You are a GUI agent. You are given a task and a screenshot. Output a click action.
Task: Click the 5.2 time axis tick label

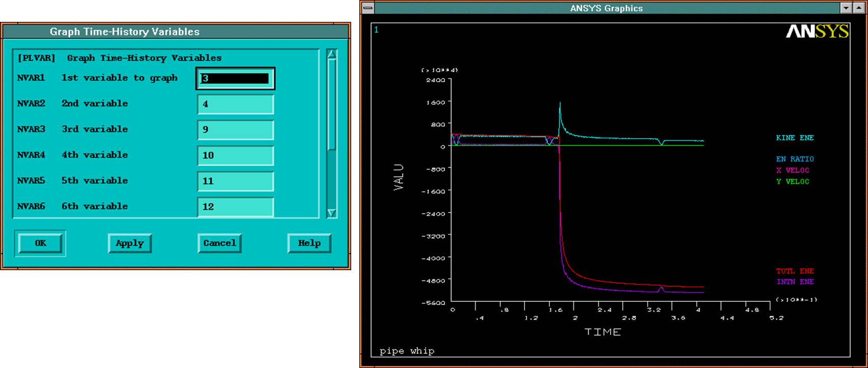[x=776, y=318]
